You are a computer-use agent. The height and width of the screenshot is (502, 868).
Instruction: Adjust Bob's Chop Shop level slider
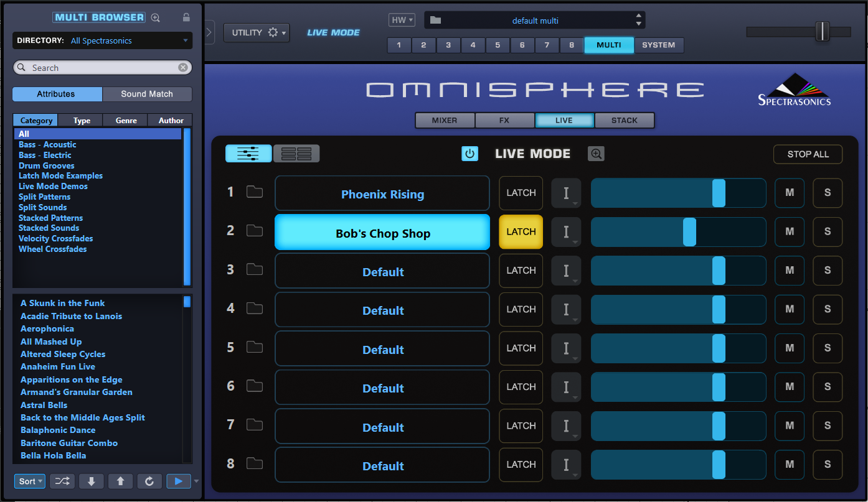point(689,231)
